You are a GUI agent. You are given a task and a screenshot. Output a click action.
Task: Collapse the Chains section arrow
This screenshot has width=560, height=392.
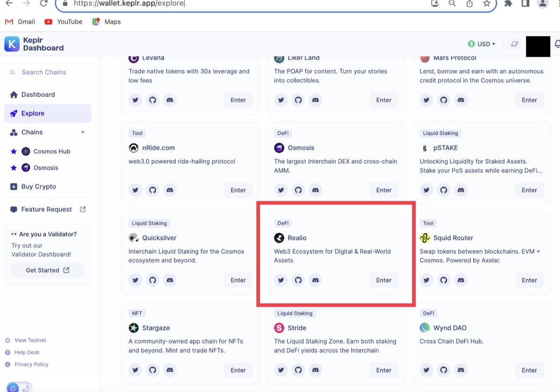click(83, 132)
